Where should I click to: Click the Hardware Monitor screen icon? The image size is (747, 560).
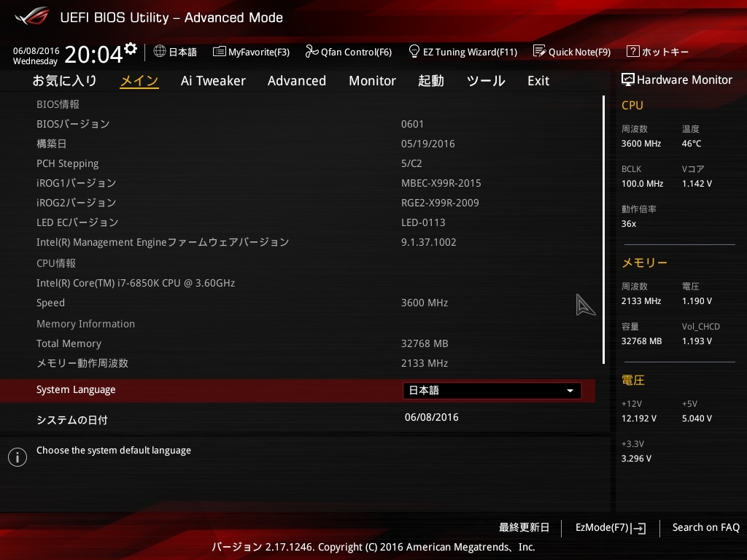(628, 79)
